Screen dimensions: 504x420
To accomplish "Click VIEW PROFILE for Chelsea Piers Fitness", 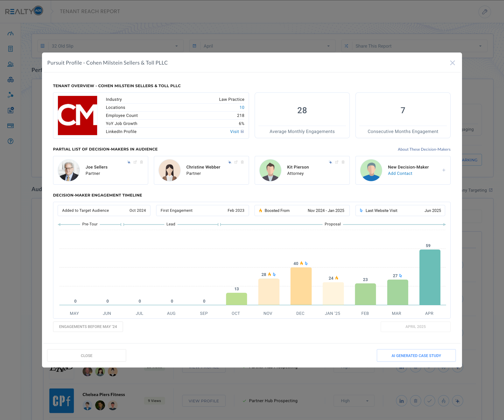I will (204, 401).
